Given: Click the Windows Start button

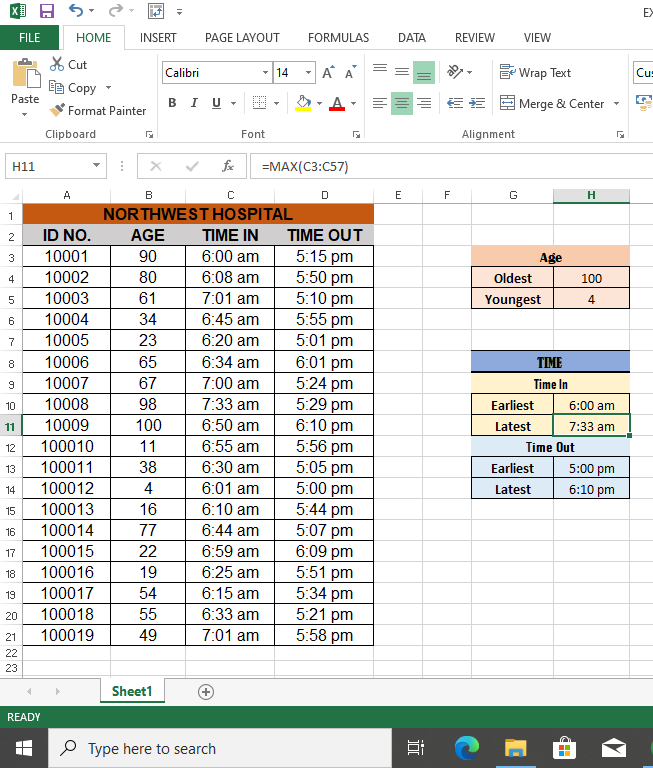Looking at the screenshot, I should 24,748.
